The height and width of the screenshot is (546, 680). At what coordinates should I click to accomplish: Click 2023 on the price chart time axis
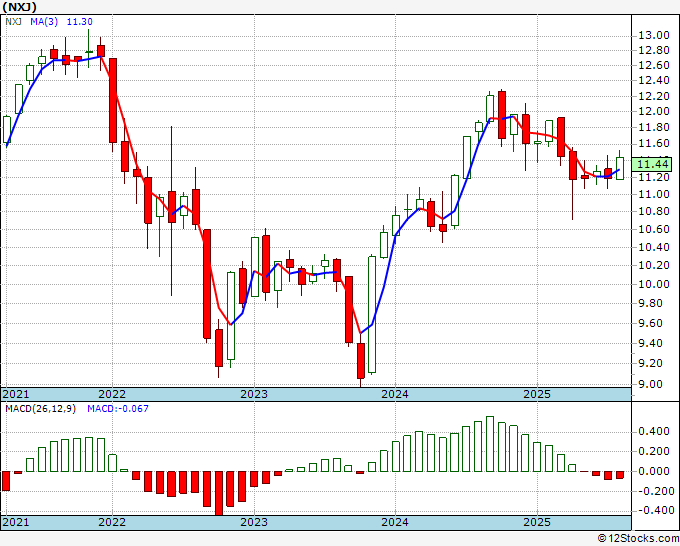[254, 394]
